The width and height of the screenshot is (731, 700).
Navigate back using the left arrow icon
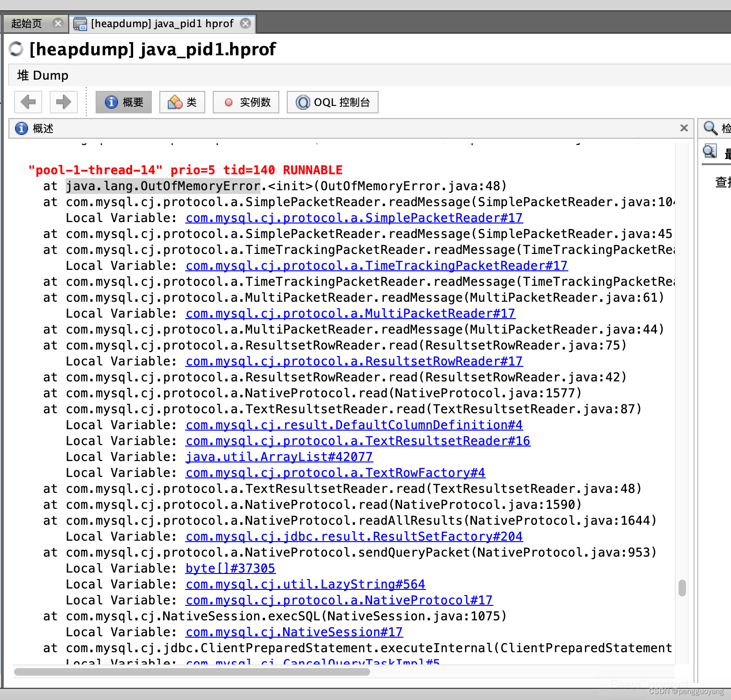pyautogui.click(x=28, y=102)
